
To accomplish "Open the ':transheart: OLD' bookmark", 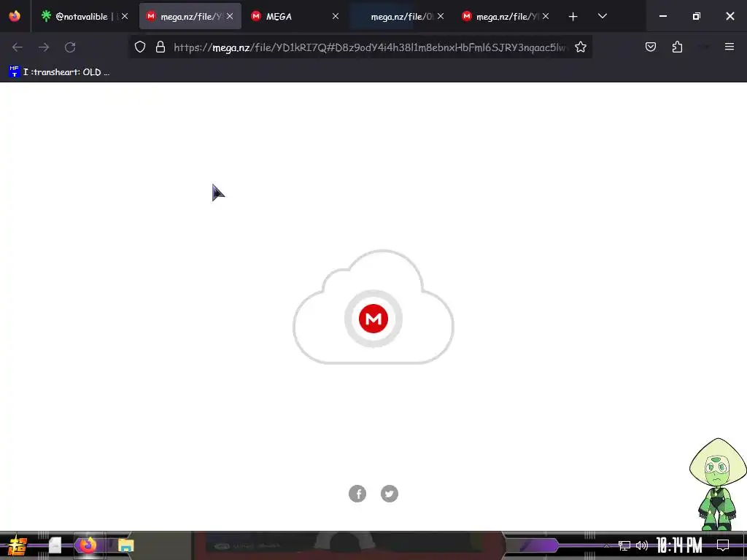I will coord(60,72).
